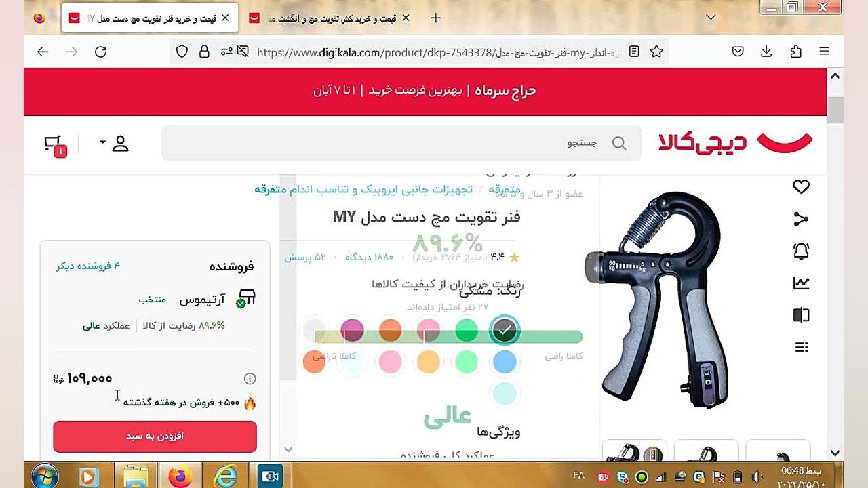Image resolution: width=868 pixels, height=488 pixels.
Task: Open Windows Media Player from taskbar
Action: [88, 476]
